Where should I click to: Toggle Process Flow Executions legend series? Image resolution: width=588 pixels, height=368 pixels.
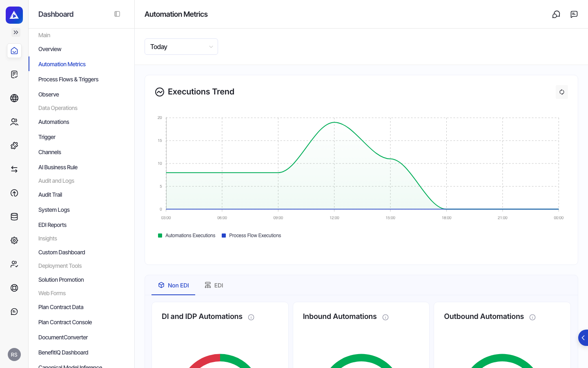coord(252,236)
